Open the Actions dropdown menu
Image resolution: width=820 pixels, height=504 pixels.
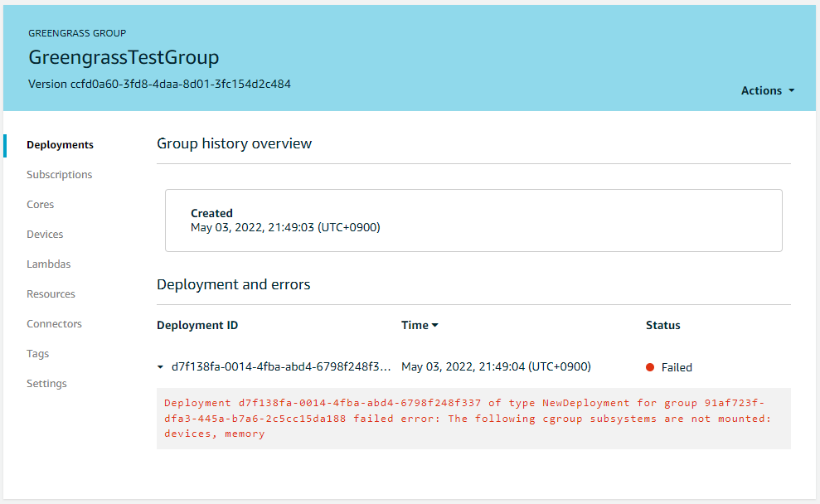pos(767,90)
